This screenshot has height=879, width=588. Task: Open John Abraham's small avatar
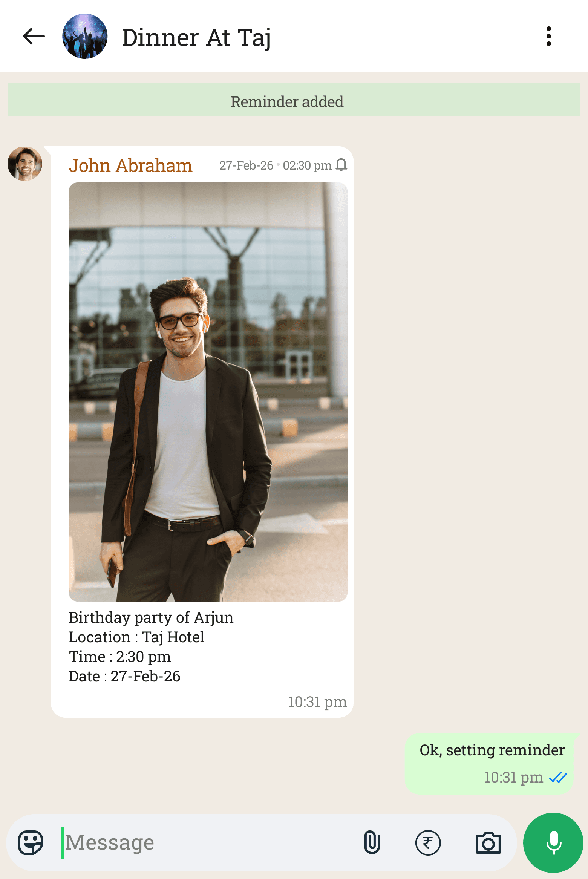click(x=25, y=164)
